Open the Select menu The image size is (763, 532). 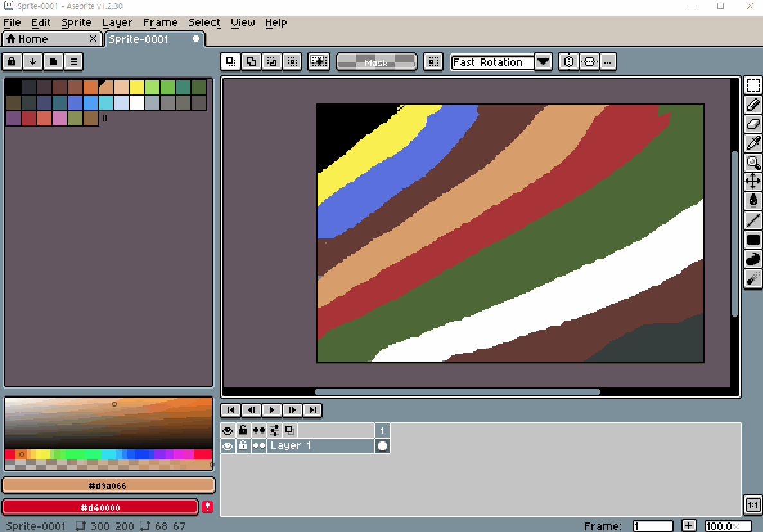click(204, 23)
